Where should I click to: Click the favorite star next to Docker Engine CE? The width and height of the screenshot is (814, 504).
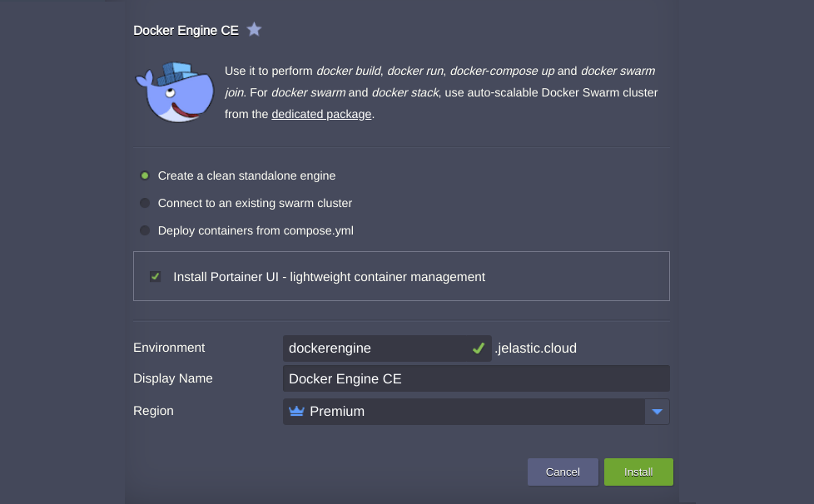pos(254,30)
